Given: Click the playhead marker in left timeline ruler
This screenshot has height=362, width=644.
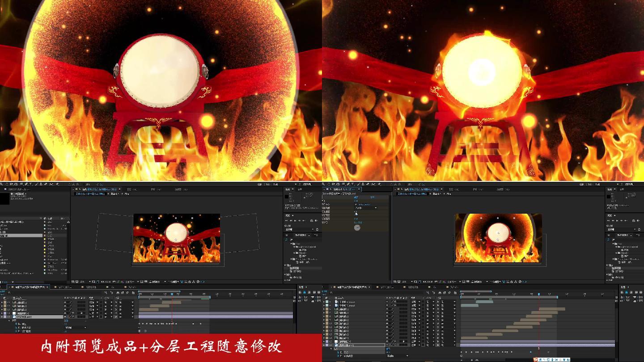Looking at the screenshot, I should pos(172,294).
